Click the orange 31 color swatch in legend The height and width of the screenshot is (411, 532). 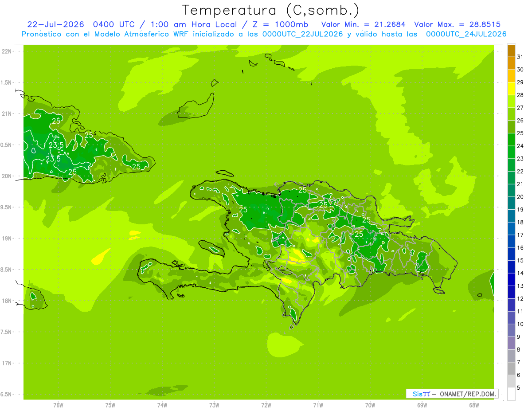[511, 51]
